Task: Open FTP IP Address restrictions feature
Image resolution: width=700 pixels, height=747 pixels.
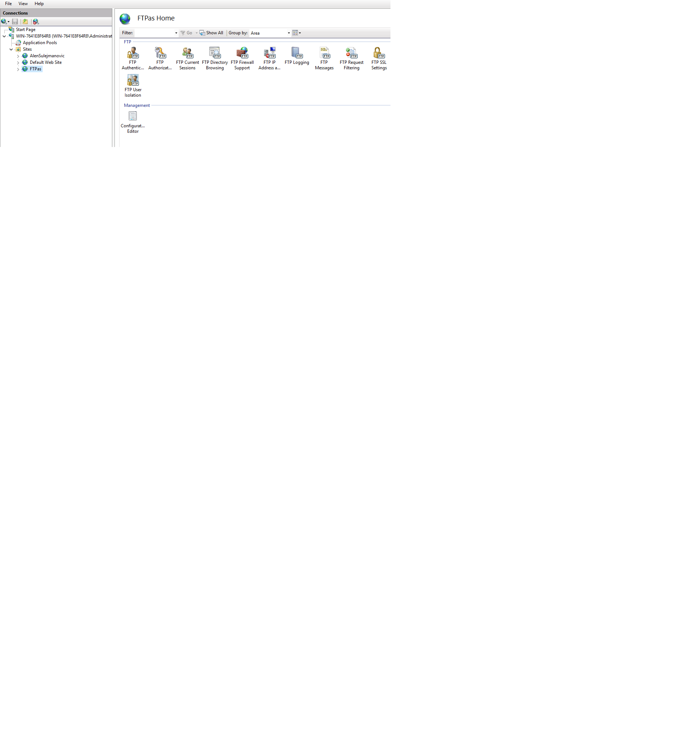Action: coord(269,58)
